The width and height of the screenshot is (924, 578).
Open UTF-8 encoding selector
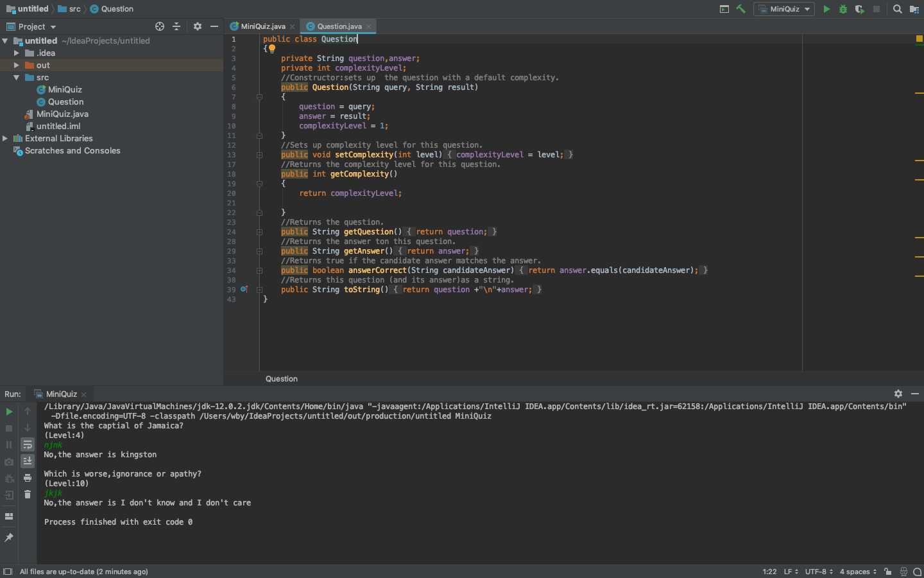click(819, 572)
